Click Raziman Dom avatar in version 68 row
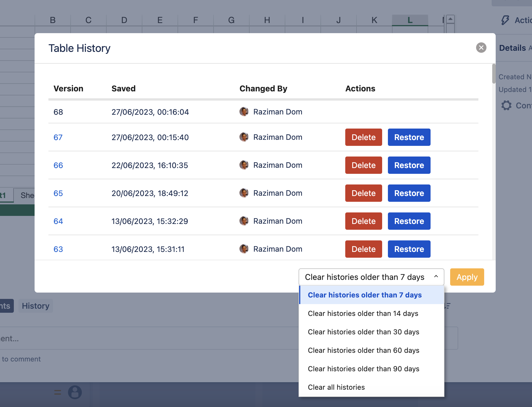Image resolution: width=532 pixels, height=407 pixels. [x=244, y=112]
